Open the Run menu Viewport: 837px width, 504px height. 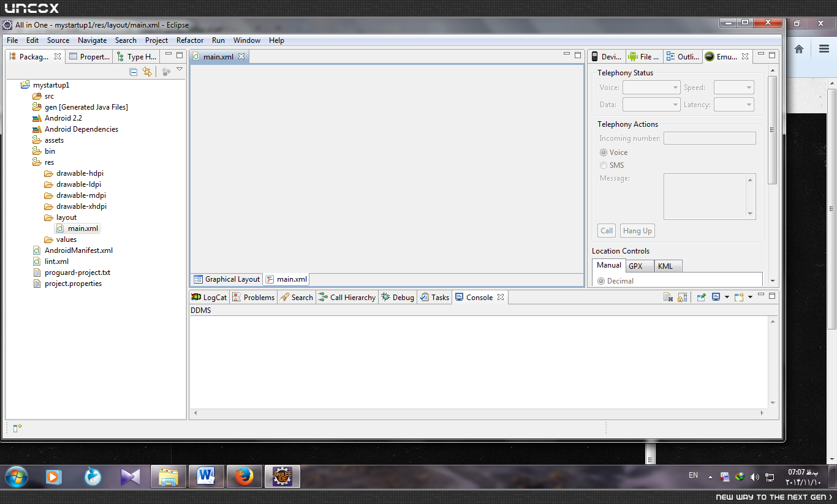click(x=218, y=40)
